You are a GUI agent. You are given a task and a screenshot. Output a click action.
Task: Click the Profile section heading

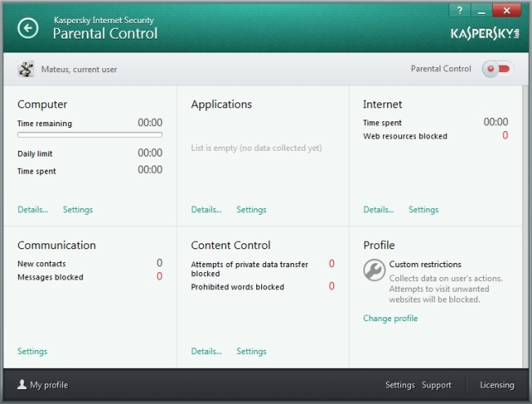[379, 245]
